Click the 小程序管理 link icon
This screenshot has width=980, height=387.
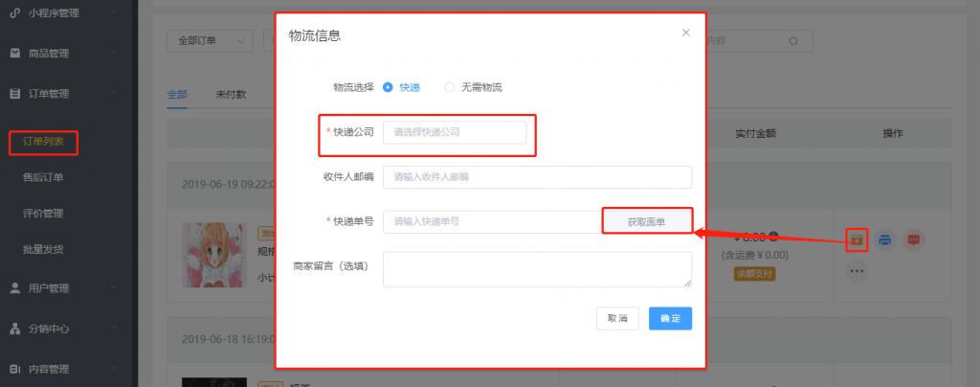(15, 12)
